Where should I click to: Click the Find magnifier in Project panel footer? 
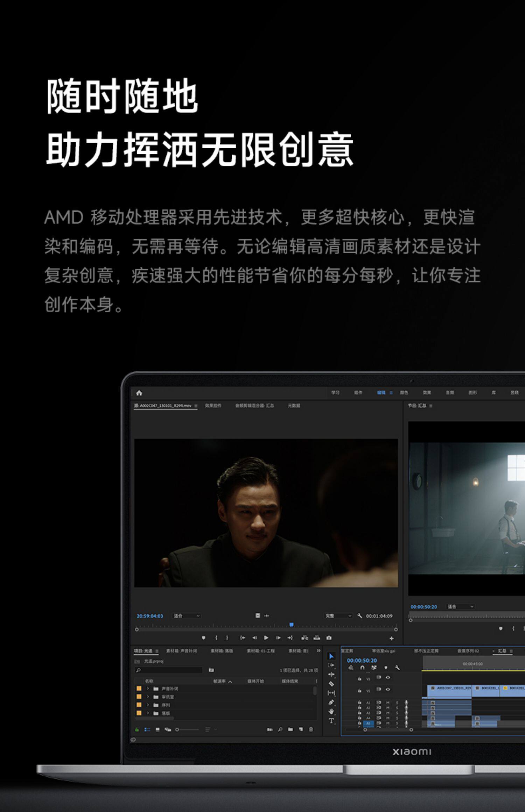coord(280,729)
